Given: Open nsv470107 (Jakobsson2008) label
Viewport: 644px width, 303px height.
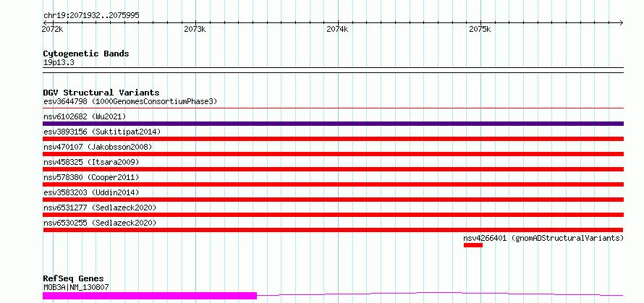Looking at the screenshot, I should [98, 147].
